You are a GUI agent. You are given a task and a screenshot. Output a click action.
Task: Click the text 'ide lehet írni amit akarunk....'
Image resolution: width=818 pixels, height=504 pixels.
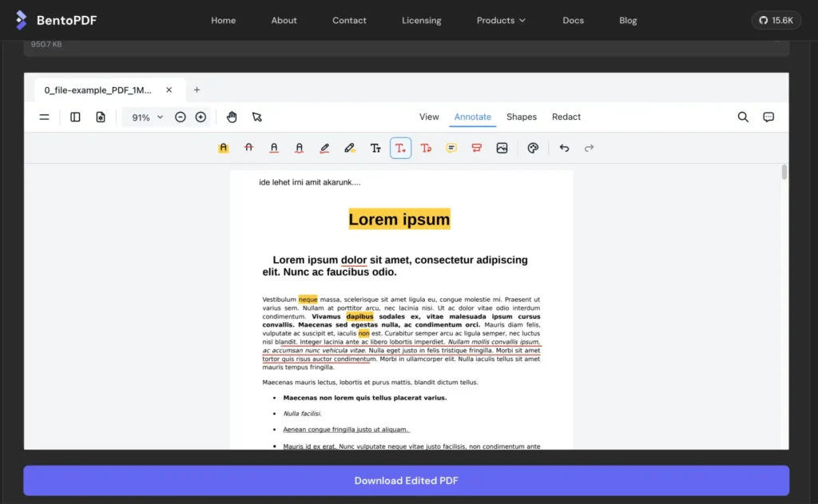coord(310,182)
